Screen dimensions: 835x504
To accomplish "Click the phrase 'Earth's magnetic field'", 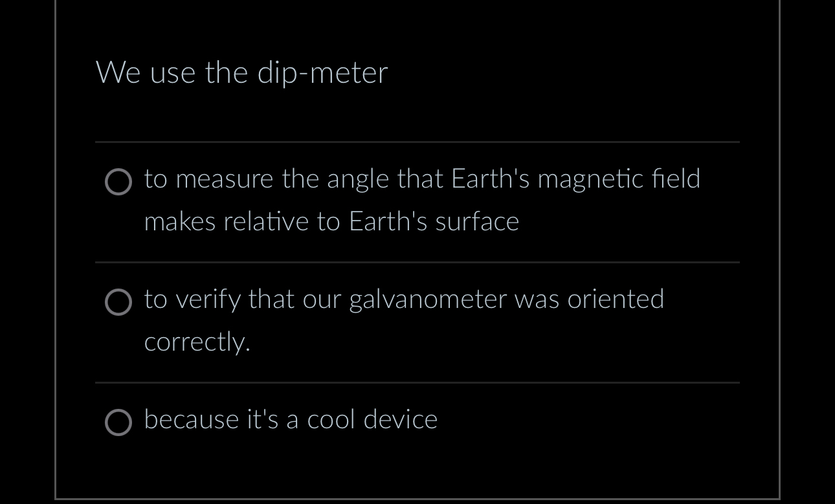I will point(577,179).
